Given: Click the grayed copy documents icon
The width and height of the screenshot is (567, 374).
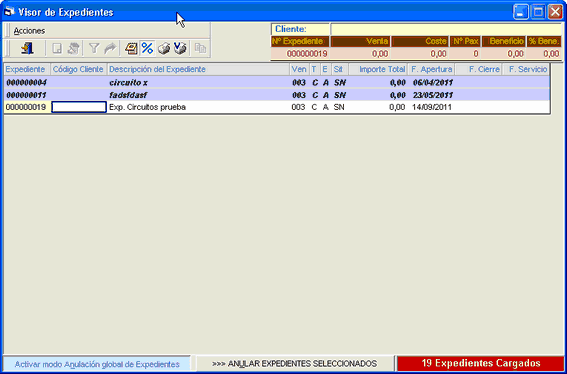Looking at the screenshot, I should pyautogui.click(x=200, y=48).
